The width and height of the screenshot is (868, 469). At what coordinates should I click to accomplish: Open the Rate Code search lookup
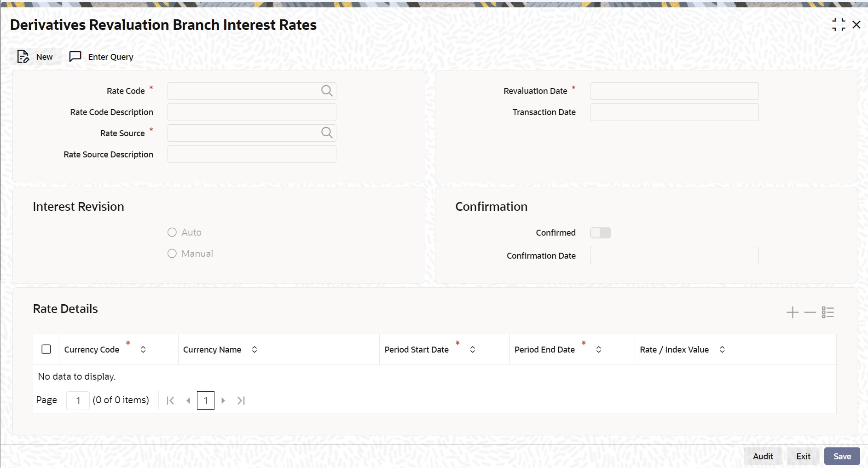pyautogui.click(x=327, y=91)
